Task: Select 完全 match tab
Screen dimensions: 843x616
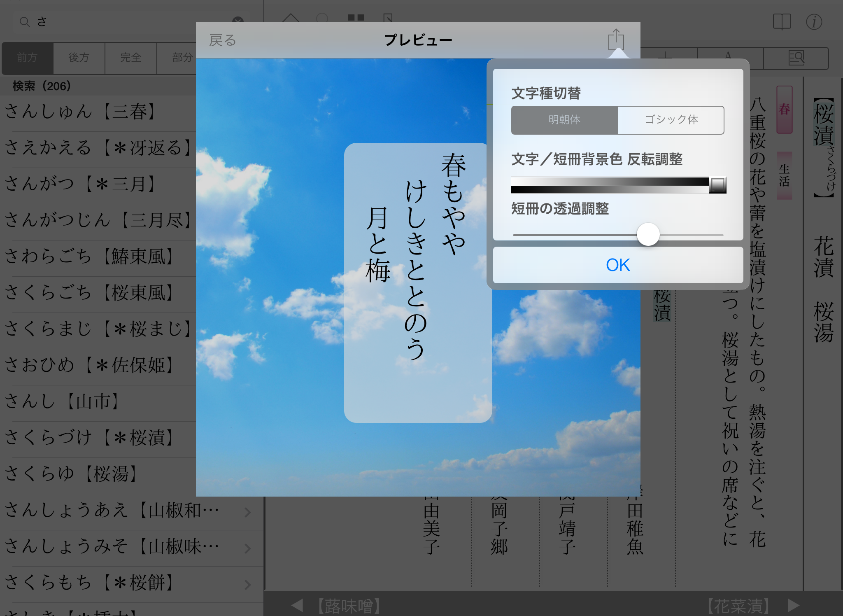Action: pos(130,58)
